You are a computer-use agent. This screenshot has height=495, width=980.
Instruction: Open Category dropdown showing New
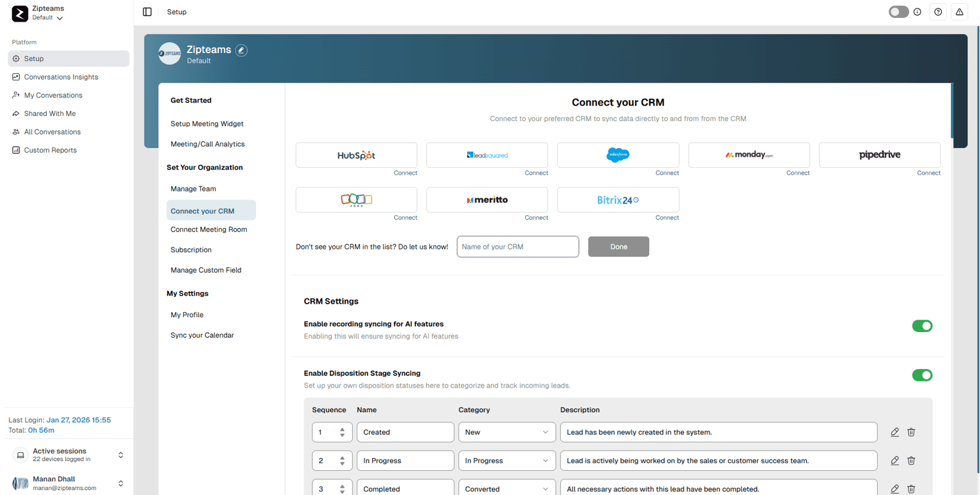pos(507,432)
